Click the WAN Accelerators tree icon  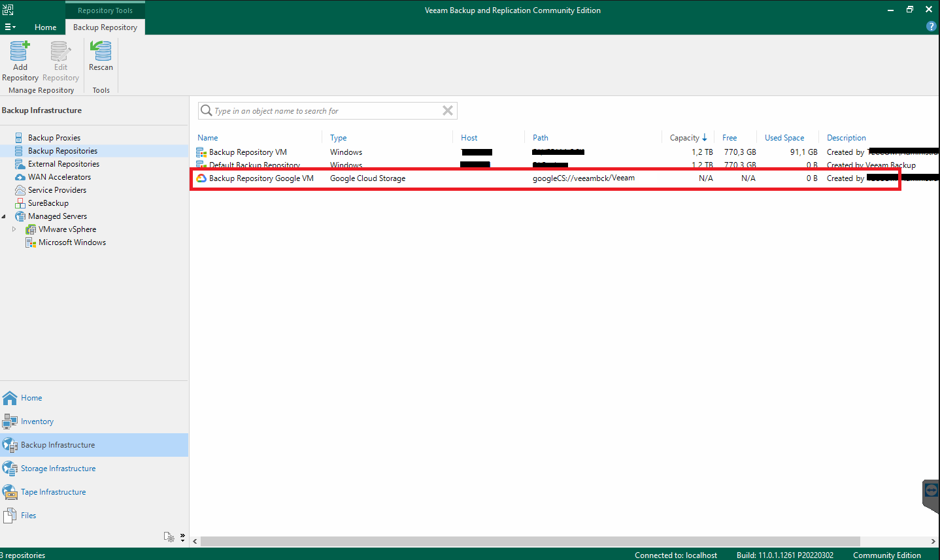click(20, 177)
